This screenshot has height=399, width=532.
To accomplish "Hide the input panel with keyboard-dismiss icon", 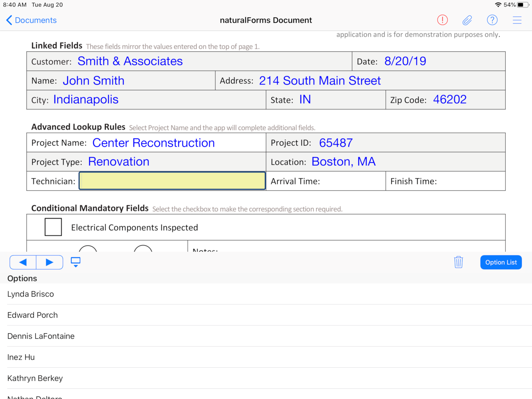I will (76, 262).
